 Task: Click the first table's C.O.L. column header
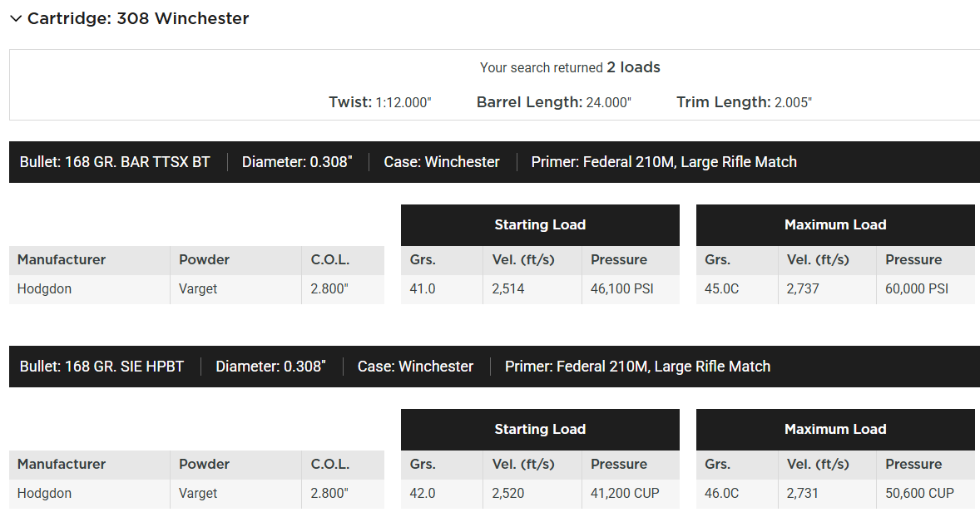[x=330, y=259]
